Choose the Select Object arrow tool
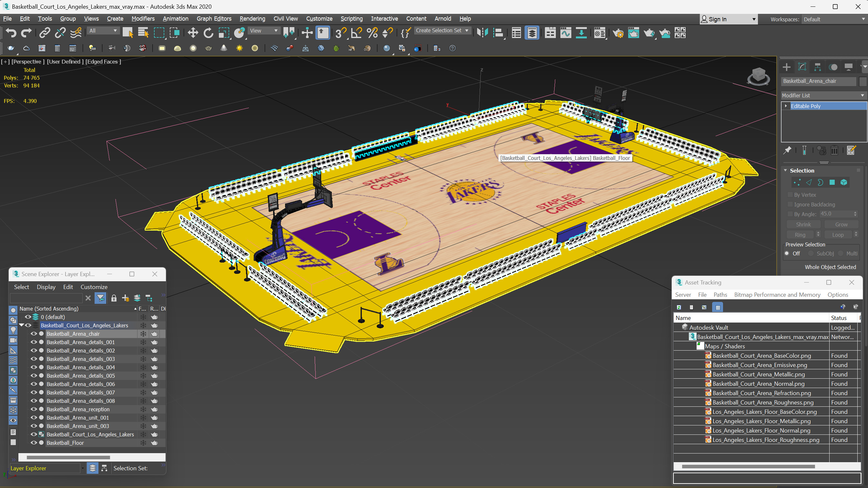This screenshot has width=868, height=488. pos(128,33)
